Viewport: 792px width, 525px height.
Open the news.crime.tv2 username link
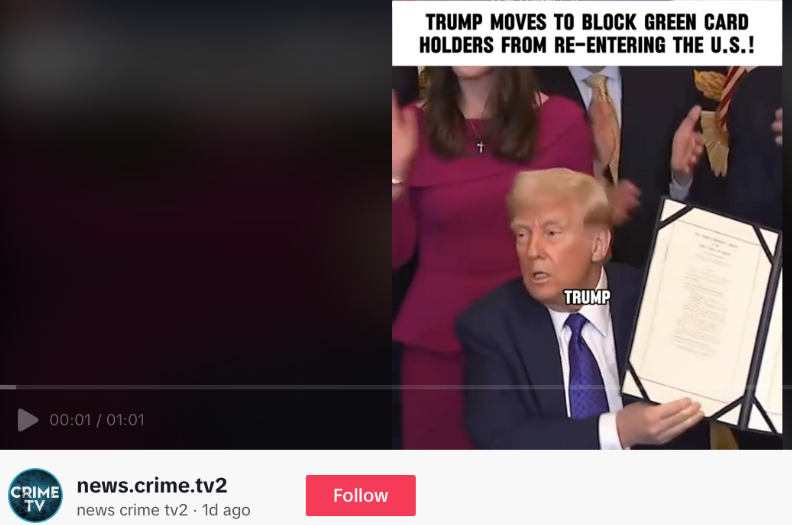point(152,486)
